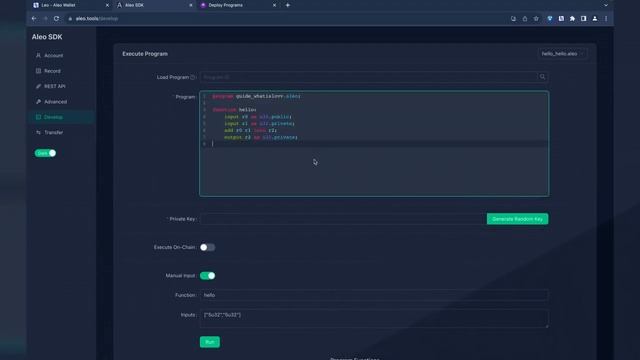Open the browser profile icon

[x=595, y=19]
